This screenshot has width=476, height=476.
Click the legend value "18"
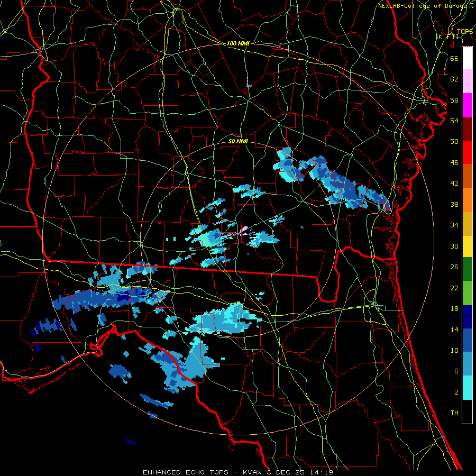[x=454, y=309]
